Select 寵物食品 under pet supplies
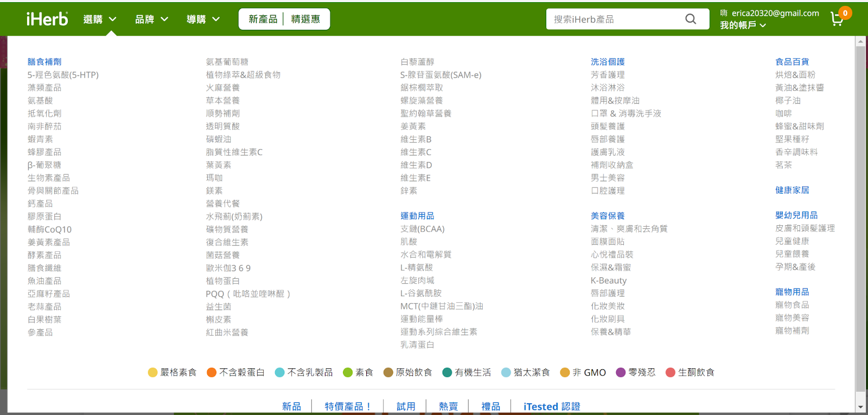868x415 pixels. point(792,305)
